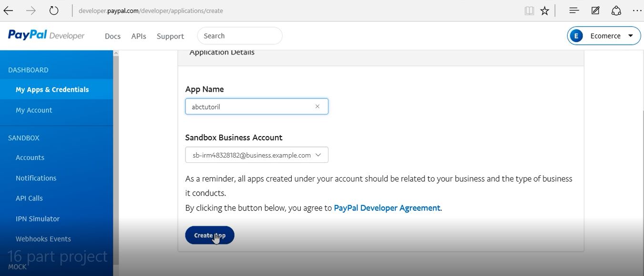The image size is (644, 276).
Task: Open the PayPal Developer Agreement link
Action: [387, 208]
